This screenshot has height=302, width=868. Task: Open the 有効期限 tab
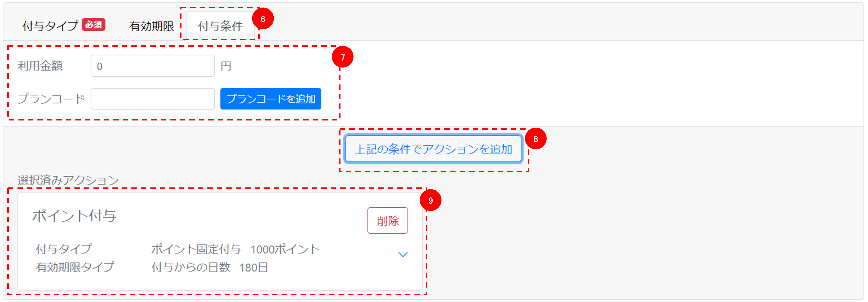coord(152,26)
